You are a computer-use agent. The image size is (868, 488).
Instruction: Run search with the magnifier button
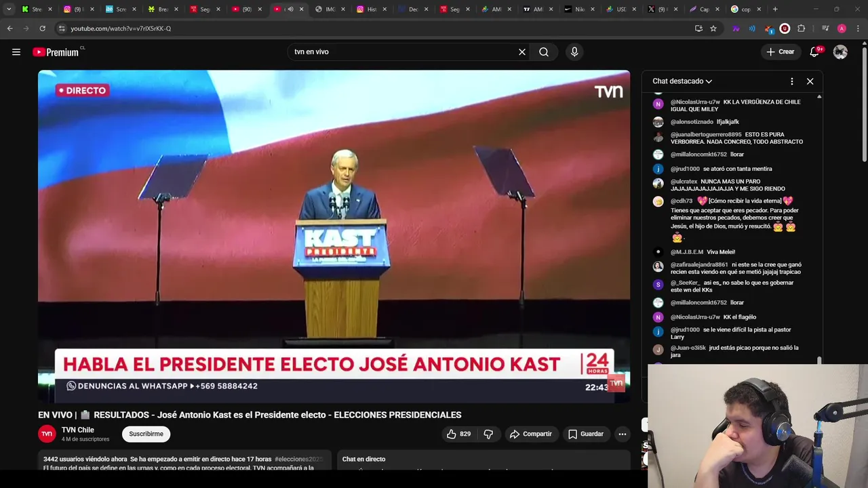544,52
